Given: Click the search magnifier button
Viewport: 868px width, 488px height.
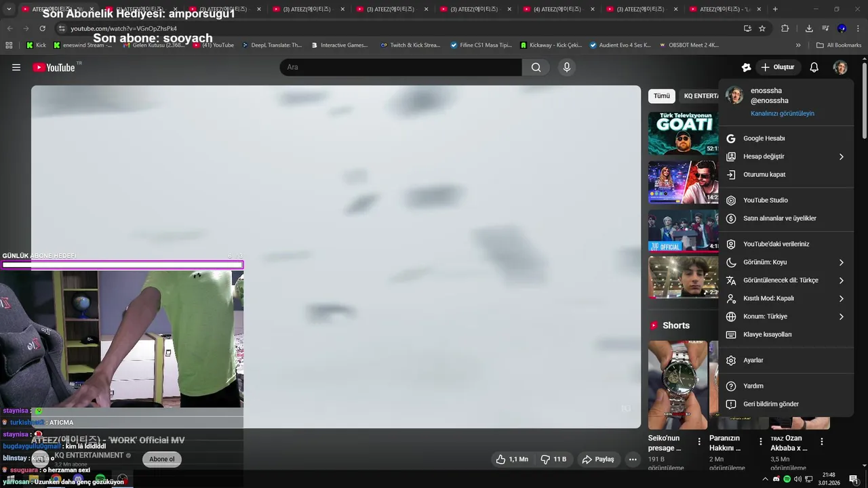Looking at the screenshot, I should tap(536, 67).
